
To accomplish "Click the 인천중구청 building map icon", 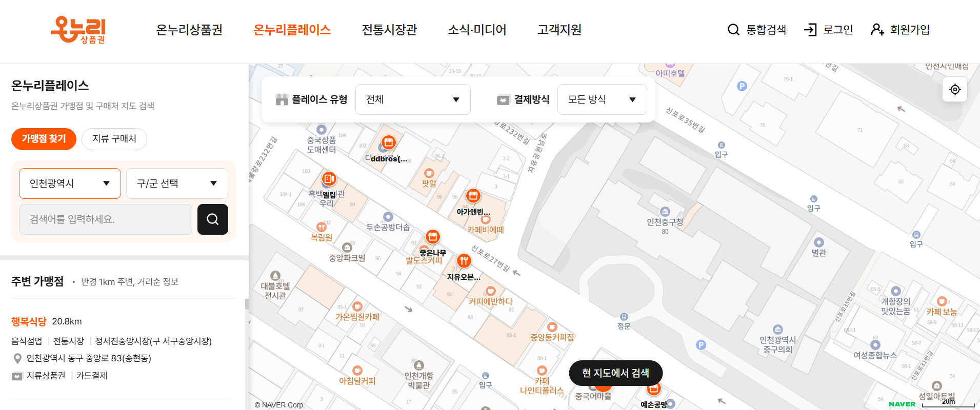I will 665,212.
